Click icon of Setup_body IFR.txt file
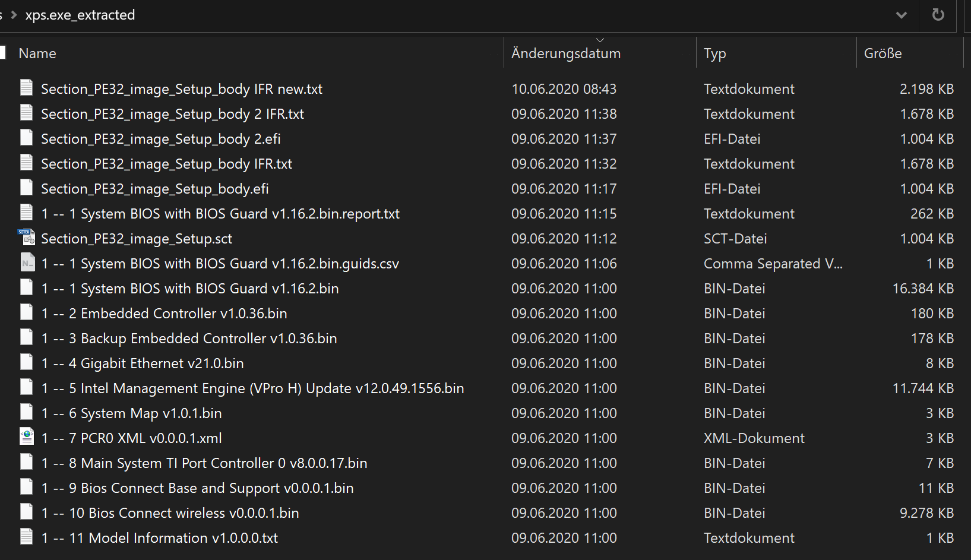The image size is (971, 560). coord(27,163)
